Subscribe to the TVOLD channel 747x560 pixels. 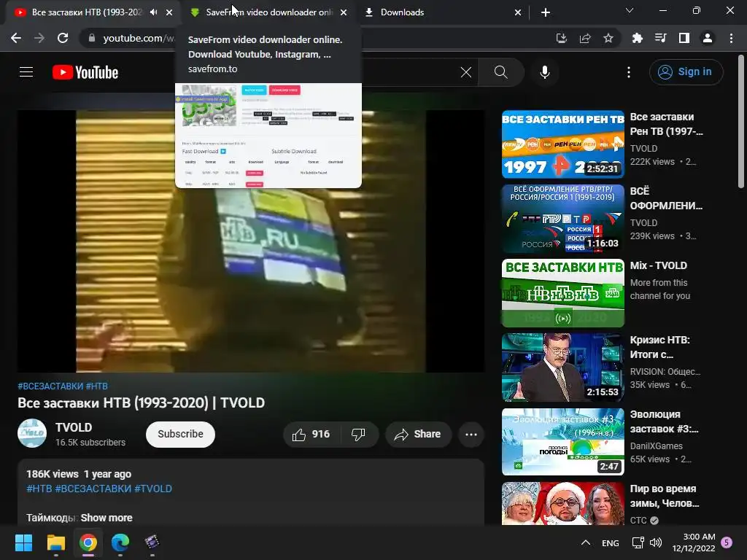[x=181, y=435]
